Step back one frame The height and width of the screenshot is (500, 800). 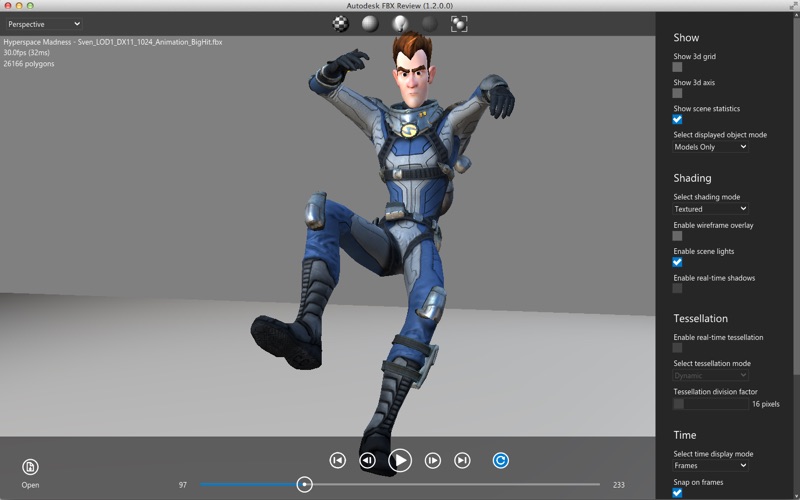(x=367, y=460)
